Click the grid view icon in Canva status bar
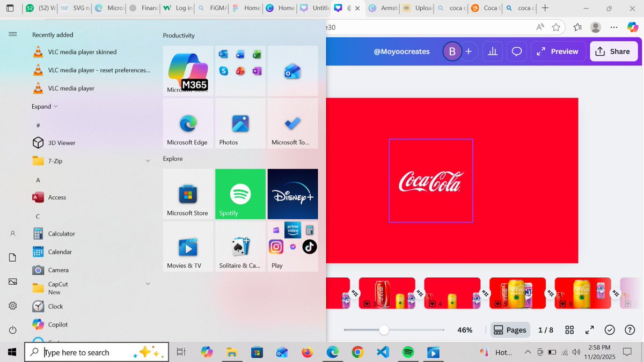Image resolution: width=644 pixels, height=362 pixels. (x=569, y=329)
